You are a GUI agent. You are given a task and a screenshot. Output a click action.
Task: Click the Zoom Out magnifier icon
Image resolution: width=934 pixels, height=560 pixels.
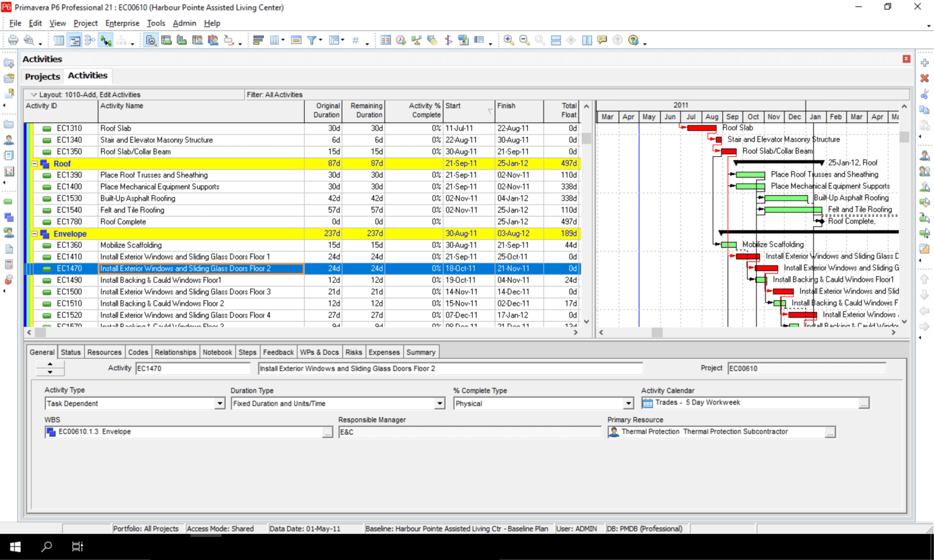pos(524,40)
